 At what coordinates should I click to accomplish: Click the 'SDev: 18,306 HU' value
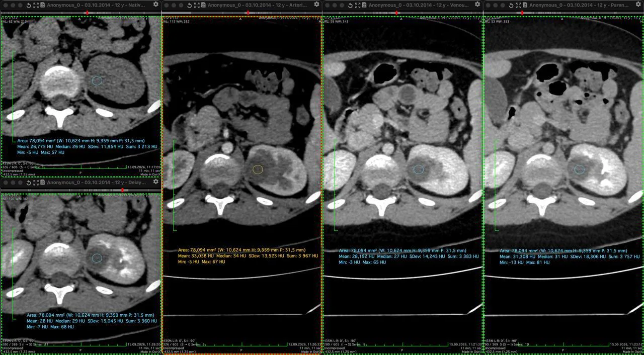point(588,256)
